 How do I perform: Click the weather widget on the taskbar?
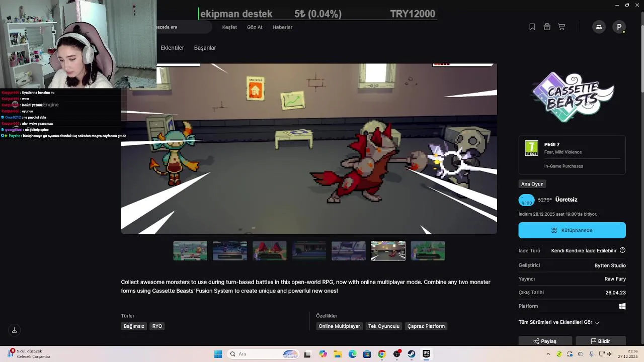pyautogui.click(x=28, y=354)
